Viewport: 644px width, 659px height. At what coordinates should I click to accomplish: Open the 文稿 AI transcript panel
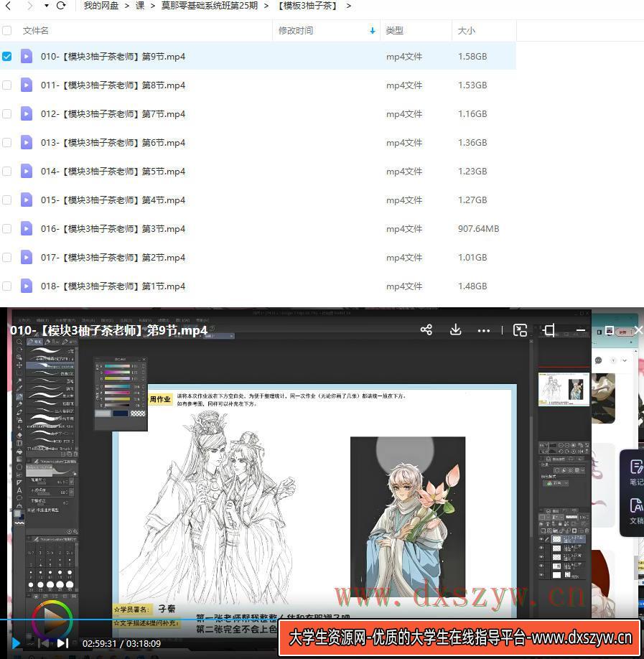tap(636, 510)
